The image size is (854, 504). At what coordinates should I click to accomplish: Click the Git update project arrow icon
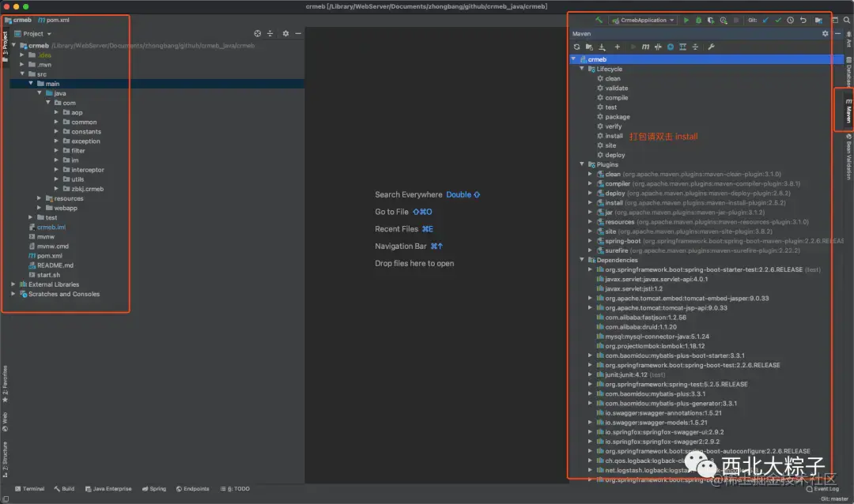(x=765, y=20)
